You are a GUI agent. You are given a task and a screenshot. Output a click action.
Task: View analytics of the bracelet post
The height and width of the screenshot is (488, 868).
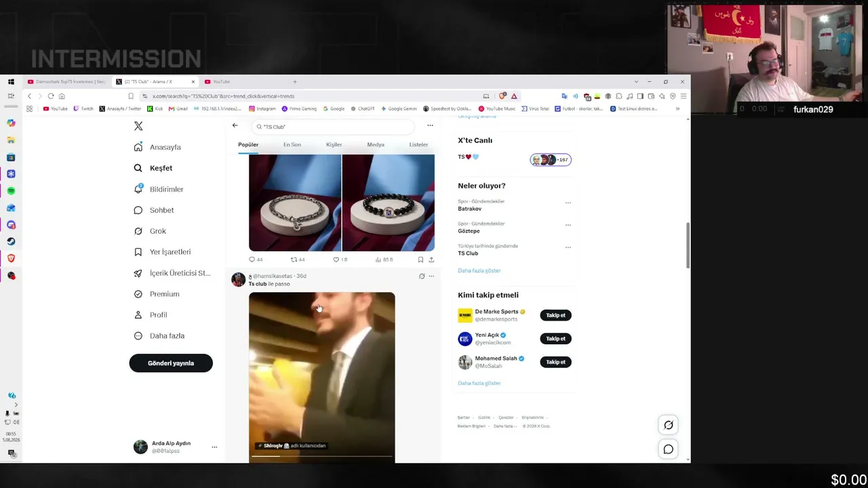tap(384, 260)
